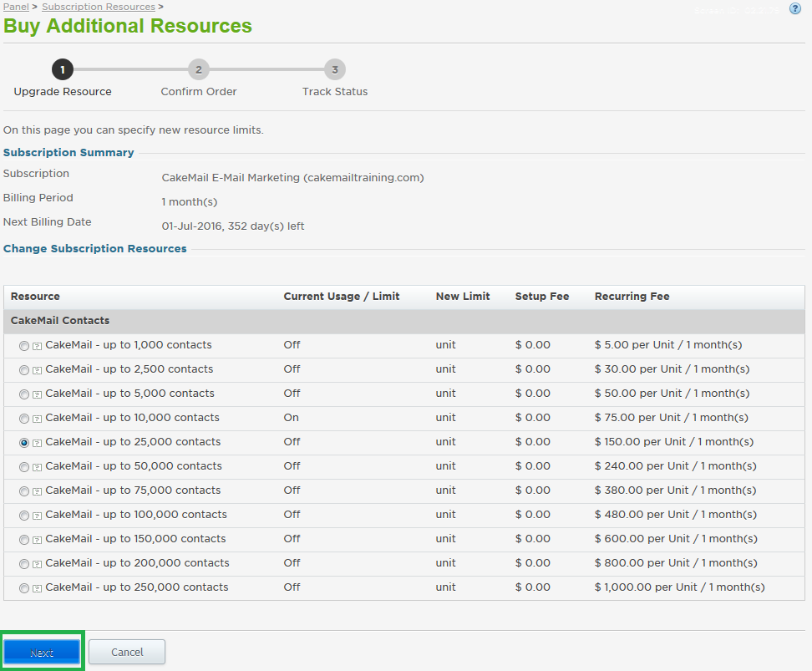
Task: Click the info icon beside 100,000 contacts
Action: tap(38, 516)
